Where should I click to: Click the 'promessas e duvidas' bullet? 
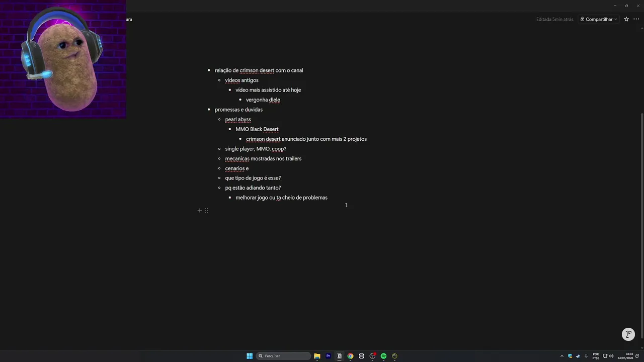[238, 110]
